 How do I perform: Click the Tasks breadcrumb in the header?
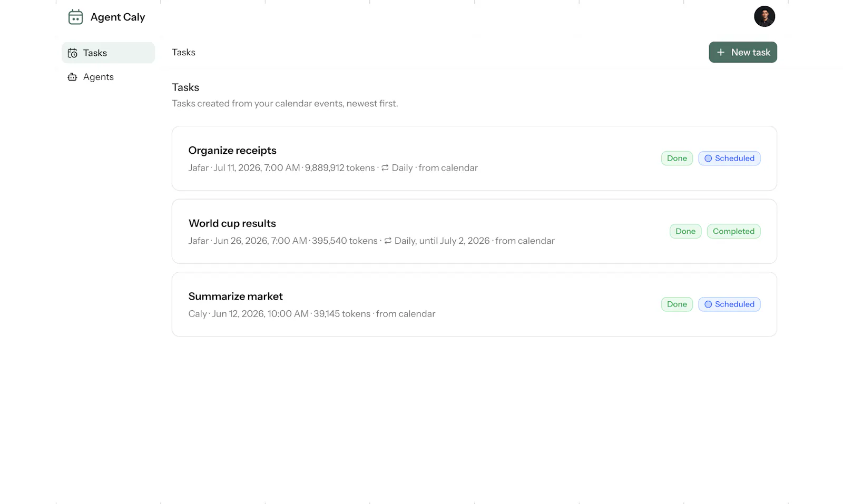tap(183, 52)
